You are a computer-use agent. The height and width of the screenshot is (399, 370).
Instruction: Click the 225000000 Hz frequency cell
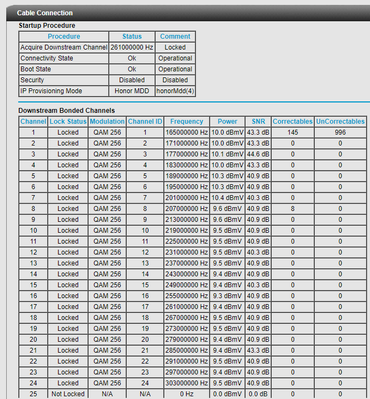pyautogui.click(x=187, y=241)
